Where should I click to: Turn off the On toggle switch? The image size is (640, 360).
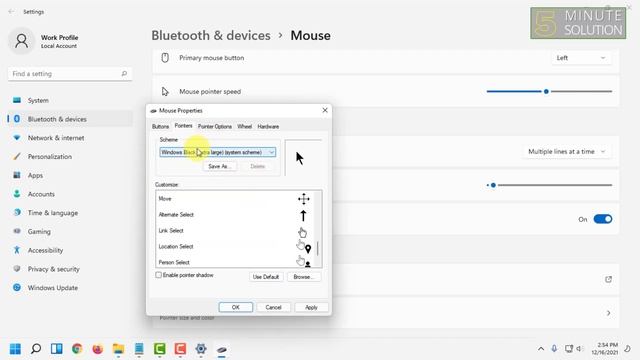click(603, 219)
